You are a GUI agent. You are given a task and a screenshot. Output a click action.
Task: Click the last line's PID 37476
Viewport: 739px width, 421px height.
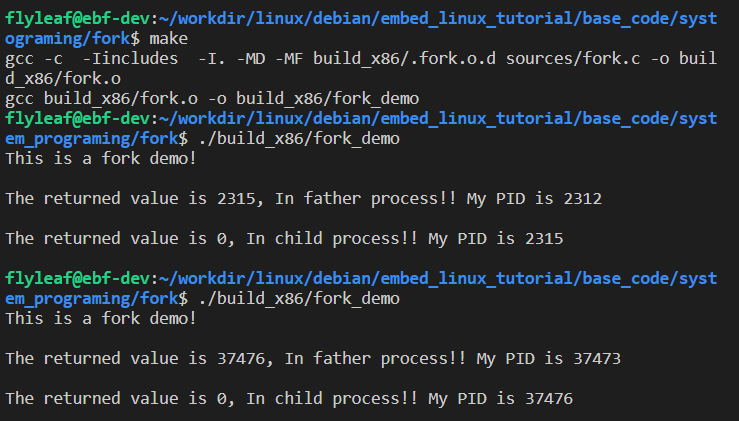549,398
